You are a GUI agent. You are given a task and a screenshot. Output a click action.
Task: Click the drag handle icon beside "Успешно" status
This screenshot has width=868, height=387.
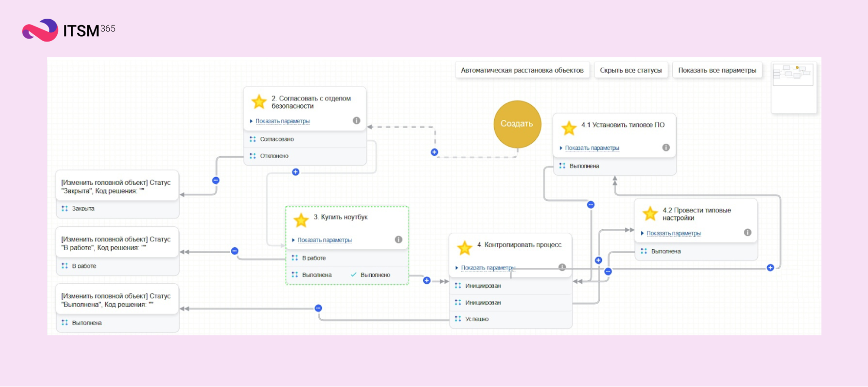click(x=458, y=319)
